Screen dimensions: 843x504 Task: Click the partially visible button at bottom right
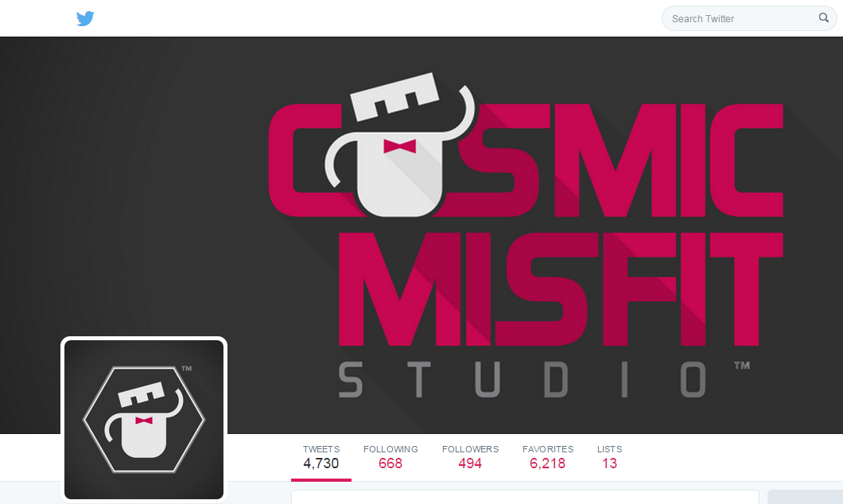805,497
